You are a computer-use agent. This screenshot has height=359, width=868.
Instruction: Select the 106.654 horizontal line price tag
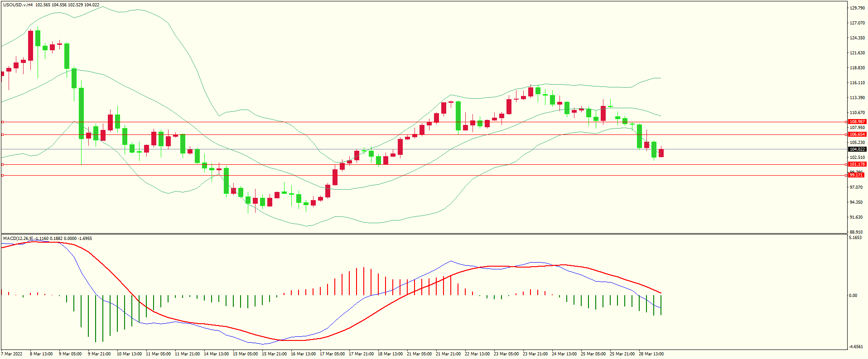pyautogui.click(x=857, y=134)
